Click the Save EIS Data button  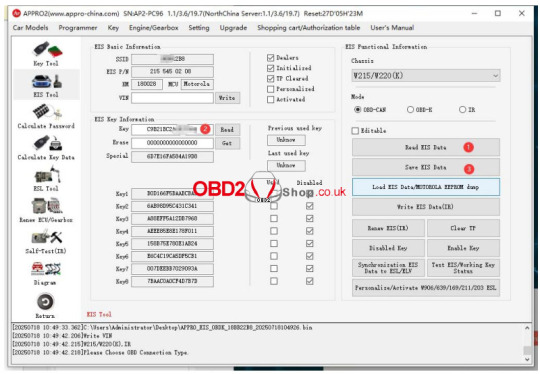[x=426, y=167]
